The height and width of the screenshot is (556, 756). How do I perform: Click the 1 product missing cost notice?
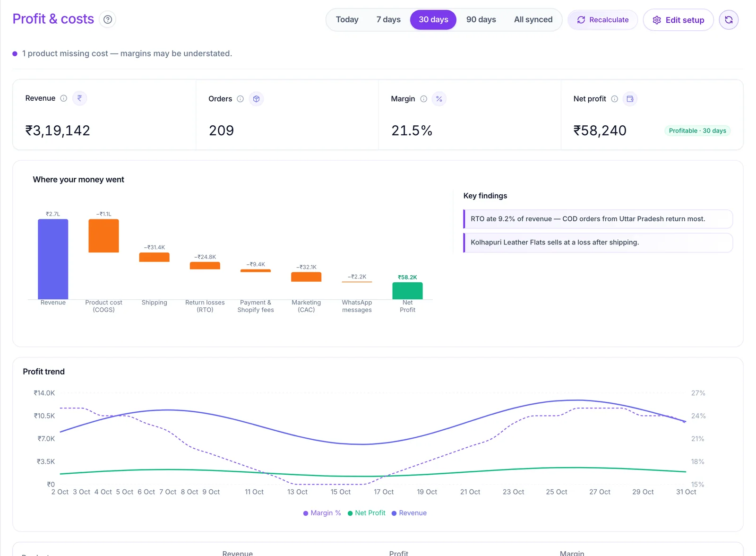[x=127, y=53]
